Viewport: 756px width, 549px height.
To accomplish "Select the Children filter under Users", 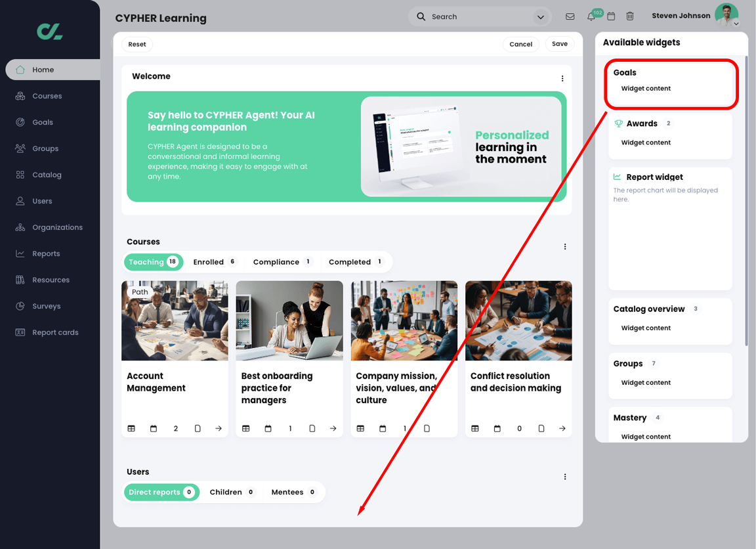I will pyautogui.click(x=226, y=492).
